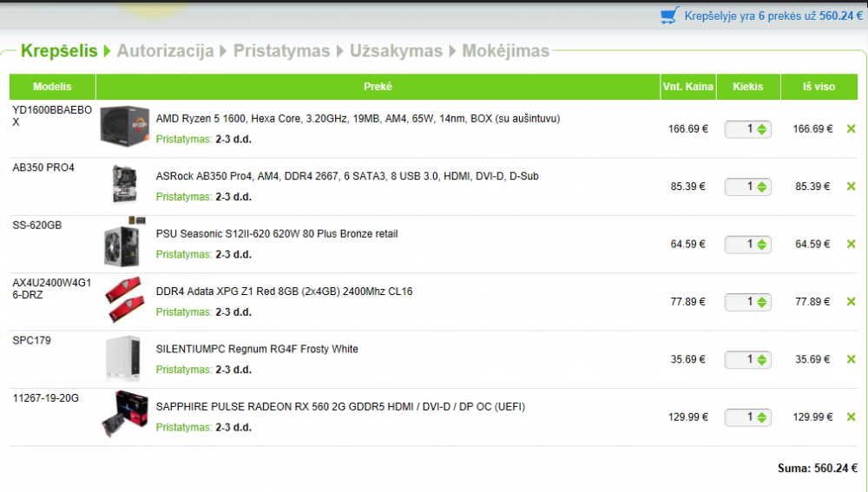Open AMD Ryzen 5 1600 product link
Image resolution: width=868 pixels, height=492 pixels.
(x=358, y=118)
